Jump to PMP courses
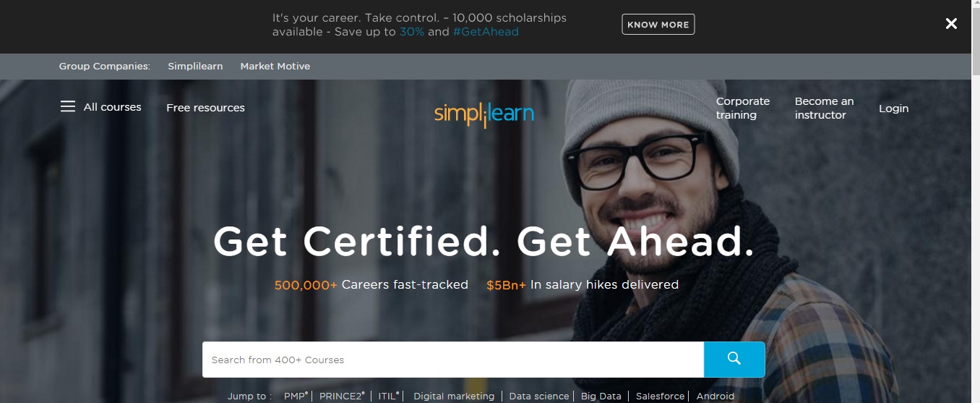 (x=296, y=396)
